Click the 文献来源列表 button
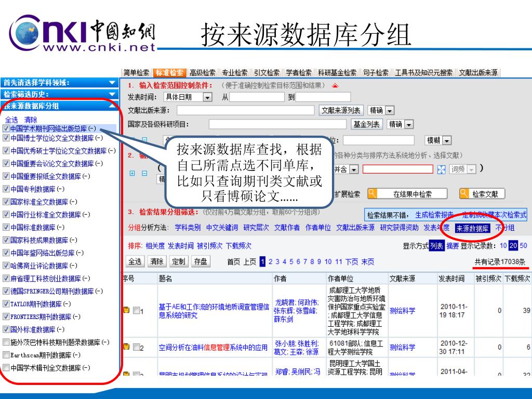Viewport: 532px width, 399px height. click(341, 110)
